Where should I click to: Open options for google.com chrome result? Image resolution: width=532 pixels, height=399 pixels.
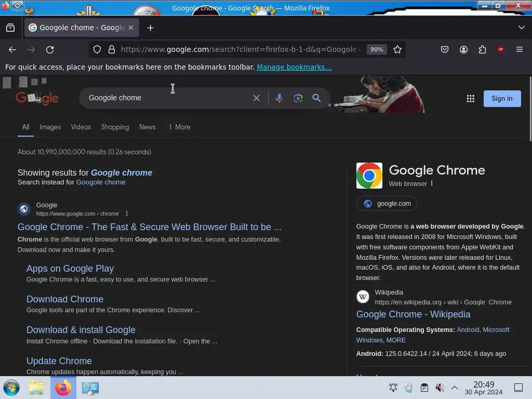click(x=127, y=214)
